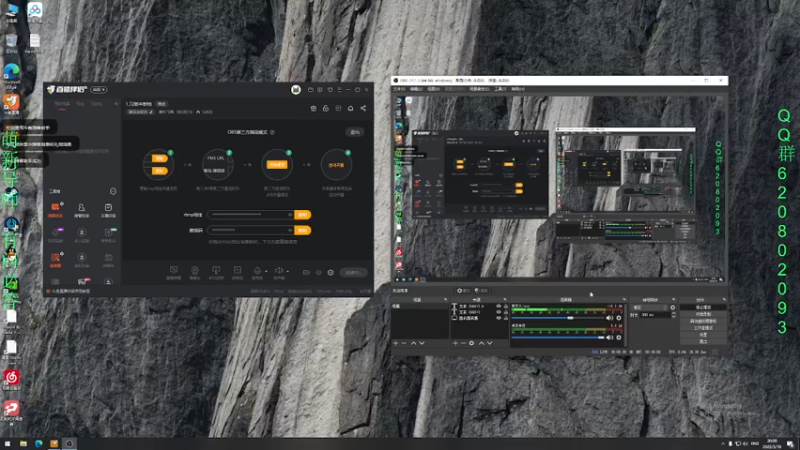This screenshot has height=450, width=800.
Task: Click the top Controls button in OBS
Action: point(703,308)
